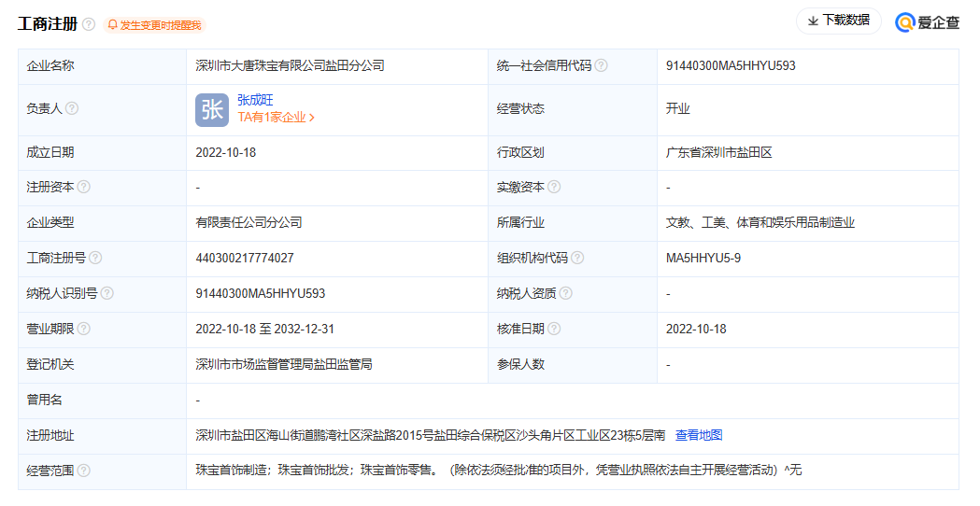Click help icon next to 统一社会信用代码
This screenshot has height=506, width=980.
[x=601, y=65]
